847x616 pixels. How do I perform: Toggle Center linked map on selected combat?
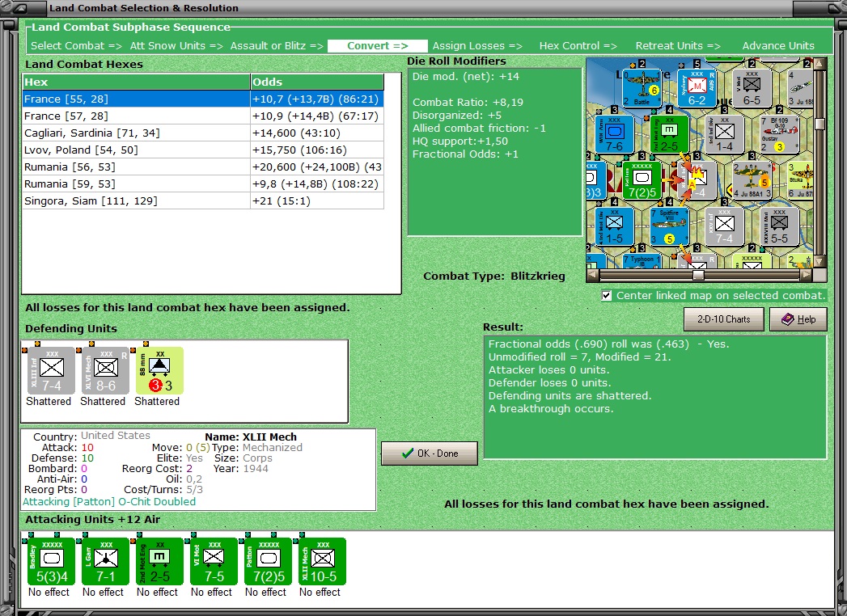tap(607, 296)
